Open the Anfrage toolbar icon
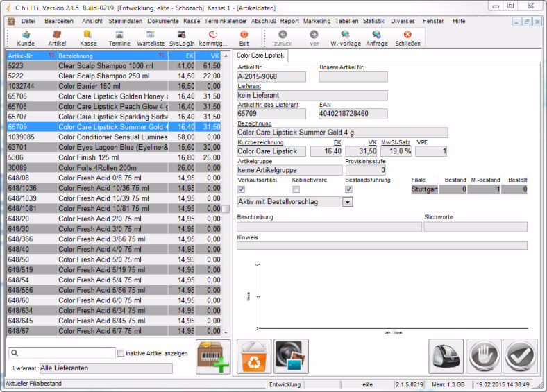547x392 pixels. click(377, 38)
